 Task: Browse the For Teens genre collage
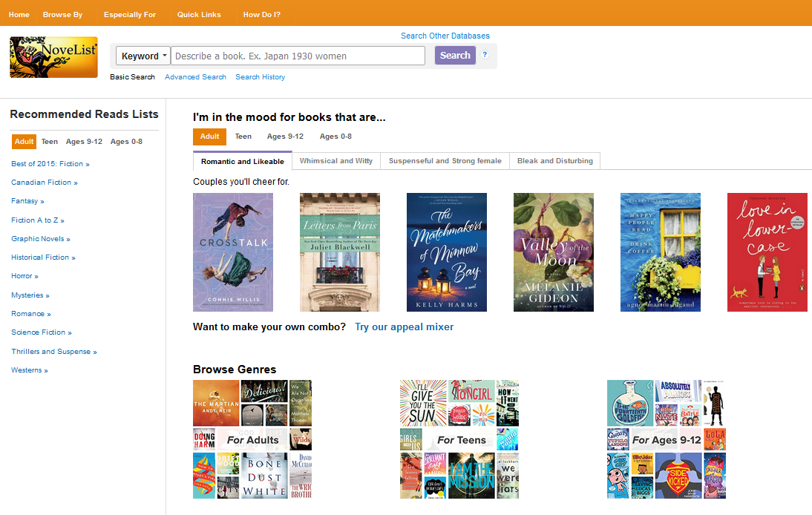pyautogui.click(x=459, y=439)
